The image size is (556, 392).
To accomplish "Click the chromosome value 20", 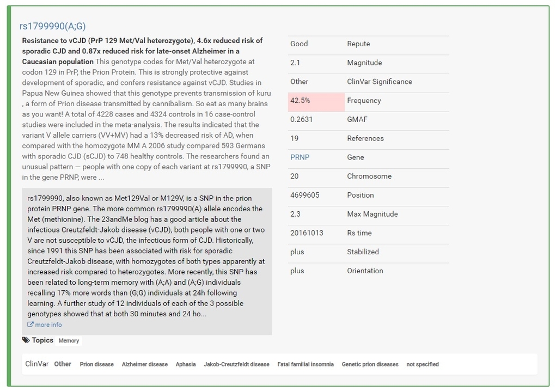I will pyautogui.click(x=294, y=176).
